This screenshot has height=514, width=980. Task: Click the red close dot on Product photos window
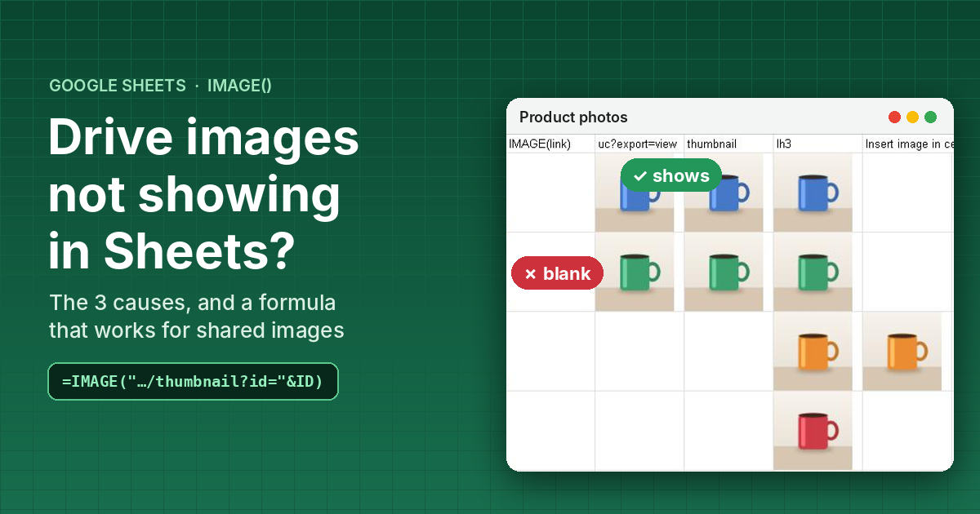click(x=894, y=117)
